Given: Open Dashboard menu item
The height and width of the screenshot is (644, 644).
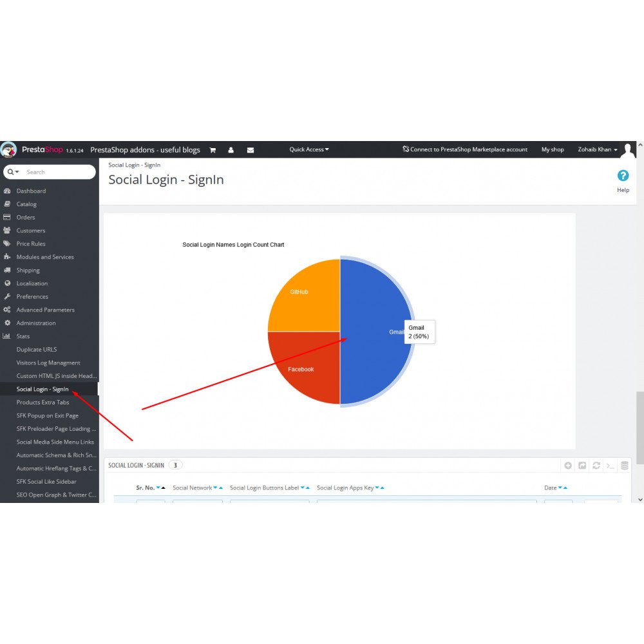Looking at the screenshot, I should point(31,191).
